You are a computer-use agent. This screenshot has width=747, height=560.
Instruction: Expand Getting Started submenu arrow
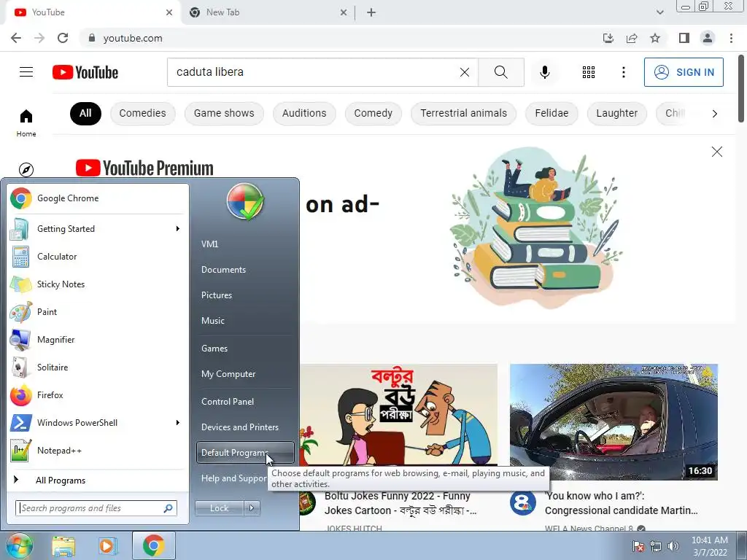coord(177,228)
